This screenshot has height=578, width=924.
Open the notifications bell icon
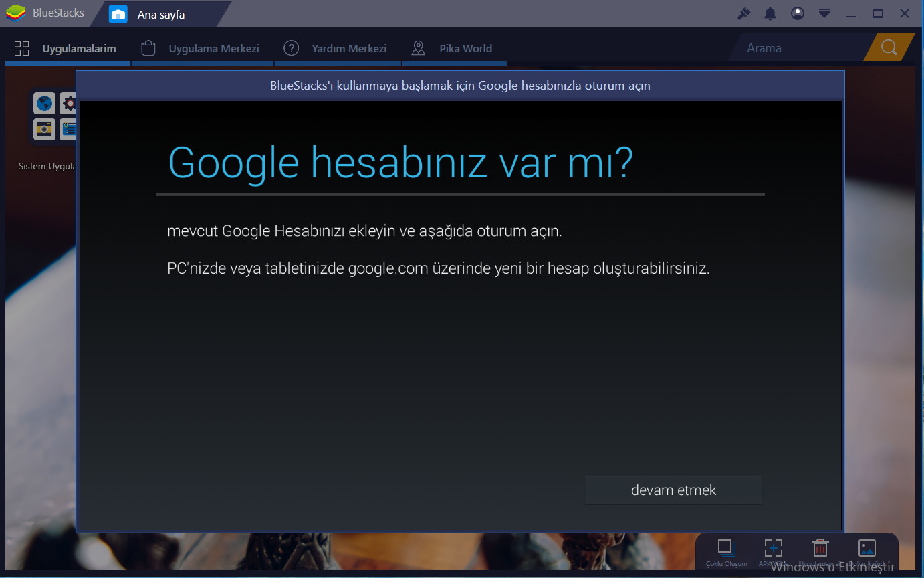[770, 13]
